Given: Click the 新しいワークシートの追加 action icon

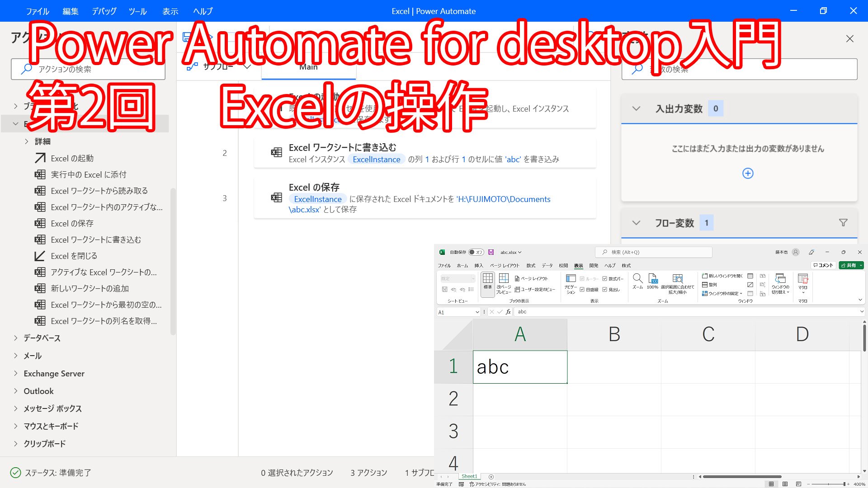Looking at the screenshot, I should 40,288.
